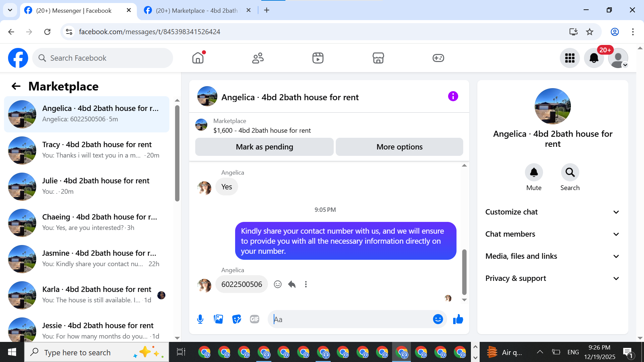Open Windows taskbar search box
This screenshot has width=644, height=362.
click(x=77, y=352)
